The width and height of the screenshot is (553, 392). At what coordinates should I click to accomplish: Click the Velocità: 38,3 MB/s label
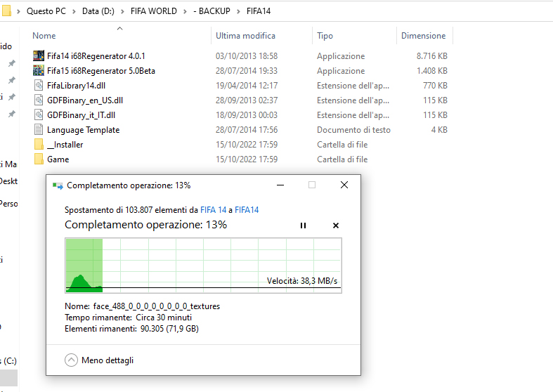pyautogui.click(x=302, y=281)
